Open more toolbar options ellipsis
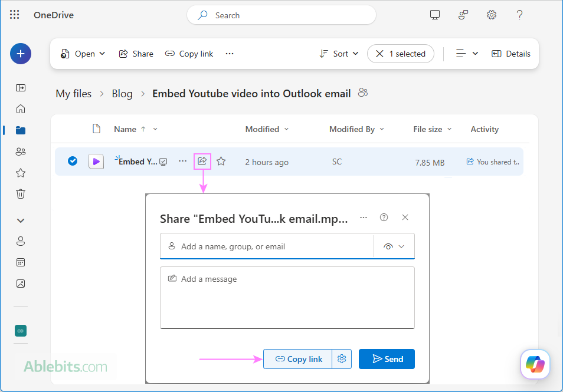 (x=230, y=54)
